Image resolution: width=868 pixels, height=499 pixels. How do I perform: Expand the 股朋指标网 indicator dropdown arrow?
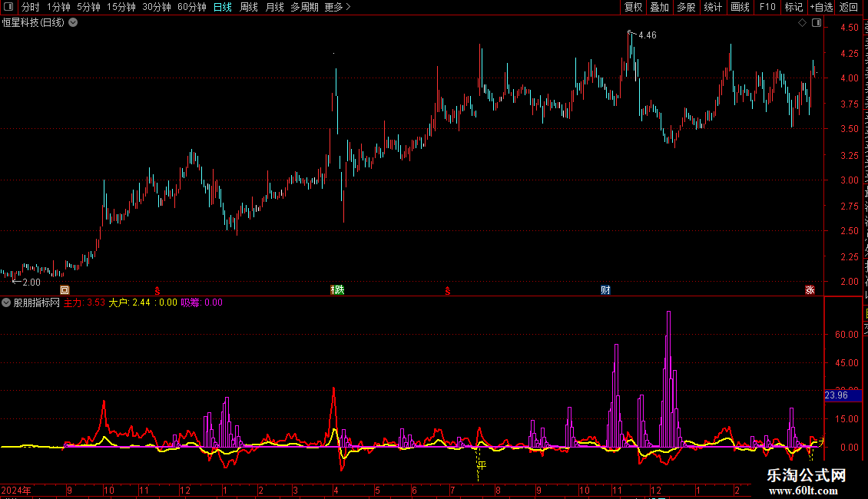coord(6,302)
